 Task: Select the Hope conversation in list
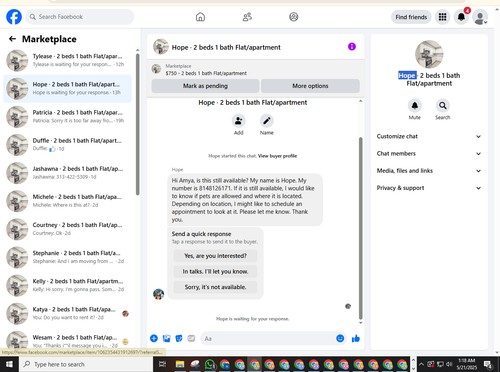[x=67, y=89]
